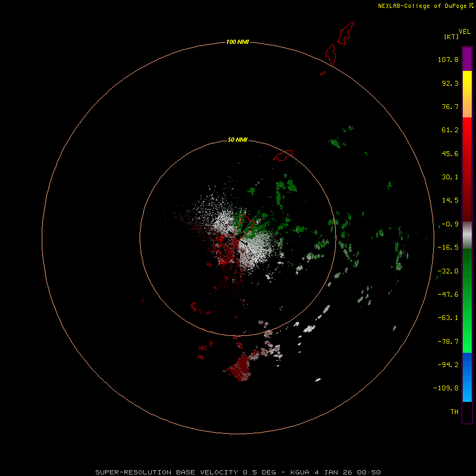
Task: Select the -16.5 velocity scale value
Action: 448,248
